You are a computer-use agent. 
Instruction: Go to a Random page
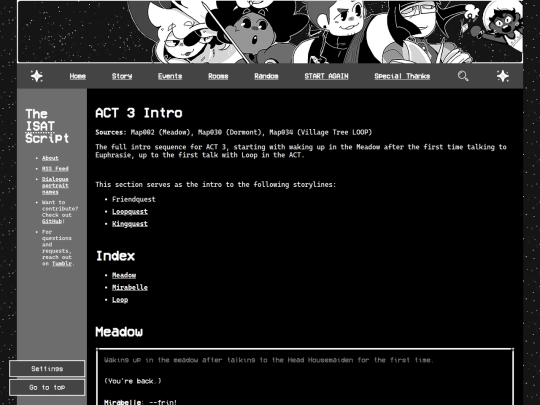coord(266,76)
